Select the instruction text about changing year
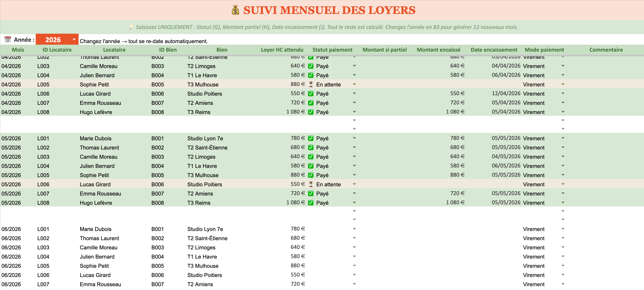Screen dimensions: 644x290 click(144, 41)
